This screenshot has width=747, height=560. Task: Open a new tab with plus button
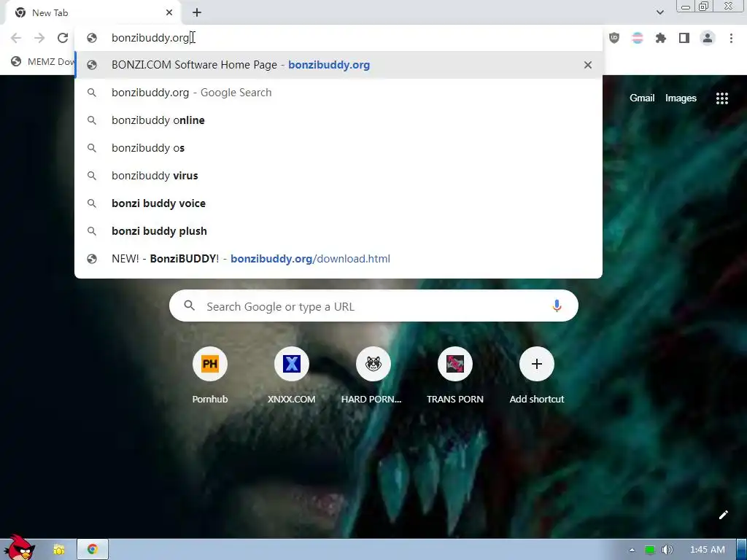click(197, 13)
